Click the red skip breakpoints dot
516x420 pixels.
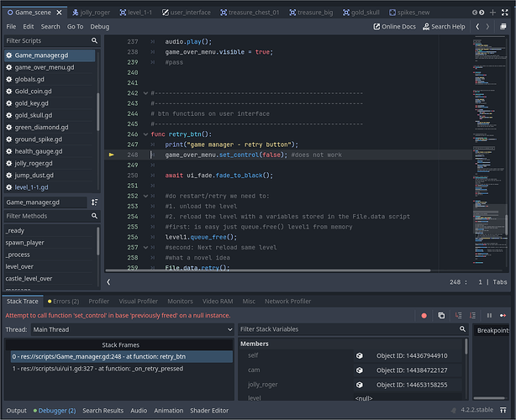tap(424, 316)
